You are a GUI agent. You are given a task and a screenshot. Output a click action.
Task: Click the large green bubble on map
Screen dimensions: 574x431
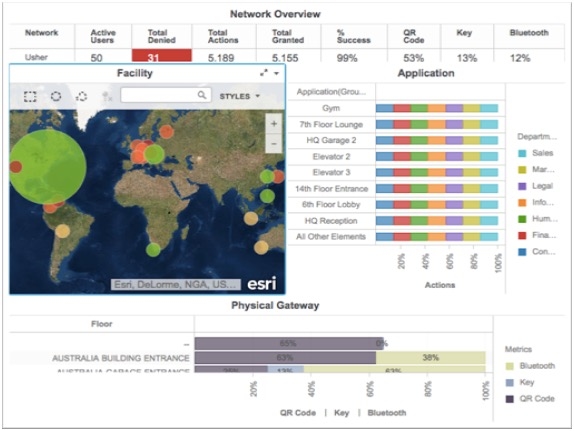coord(48,166)
